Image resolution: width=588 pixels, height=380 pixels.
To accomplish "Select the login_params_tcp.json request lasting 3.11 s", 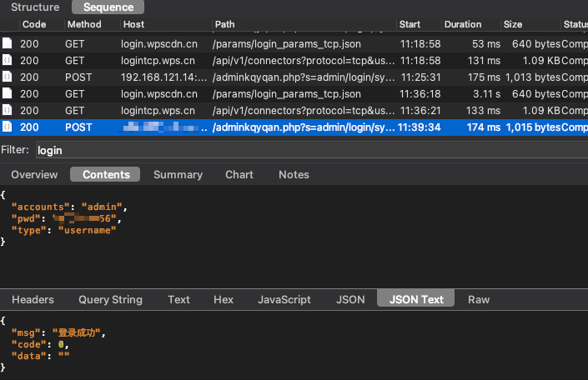I will point(294,93).
